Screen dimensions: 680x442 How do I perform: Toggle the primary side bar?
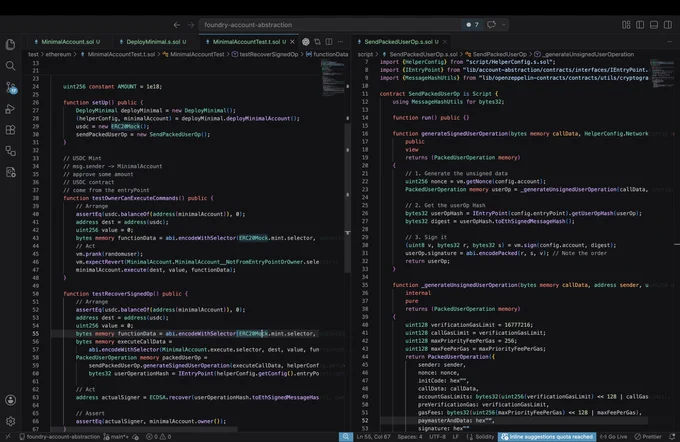click(640, 25)
